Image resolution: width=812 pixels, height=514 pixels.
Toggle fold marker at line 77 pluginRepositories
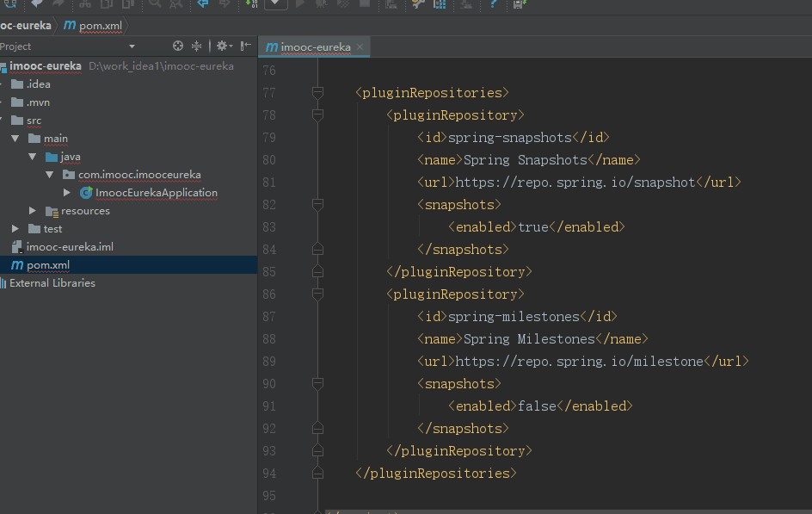coord(317,92)
